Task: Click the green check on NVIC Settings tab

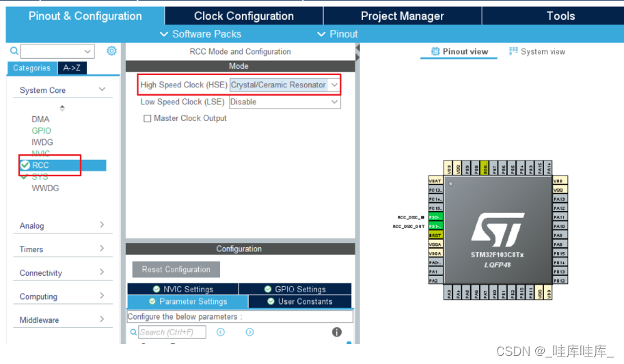Action: click(157, 289)
